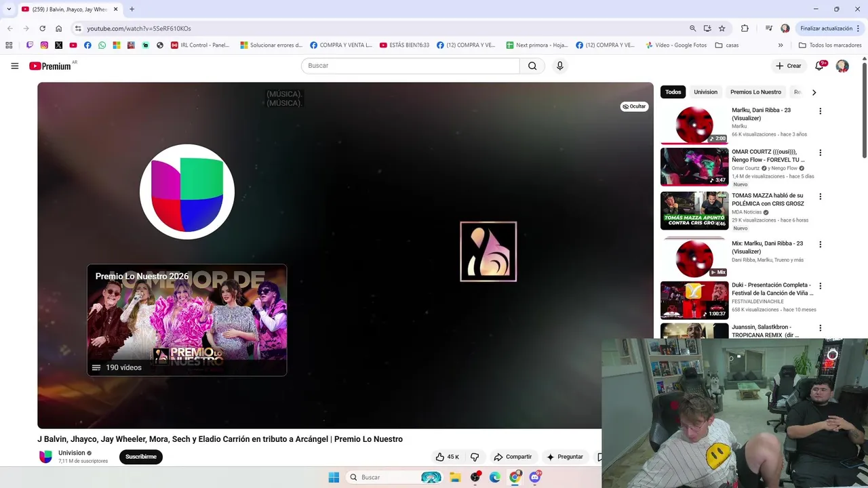Viewport: 868px width, 488px height.
Task: Start voice search with the microphone icon
Action: point(559,66)
